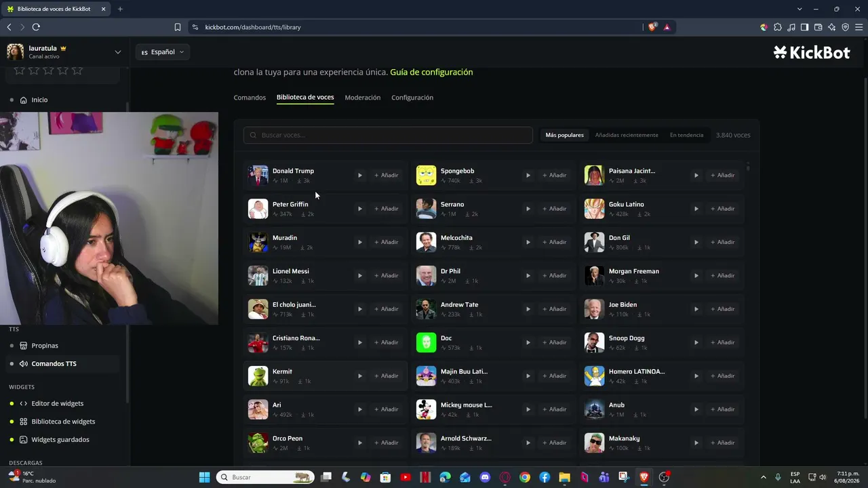Screen dimensions: 868x488
Task: Open the browser tab search dropdown
Action: (800, 9)
